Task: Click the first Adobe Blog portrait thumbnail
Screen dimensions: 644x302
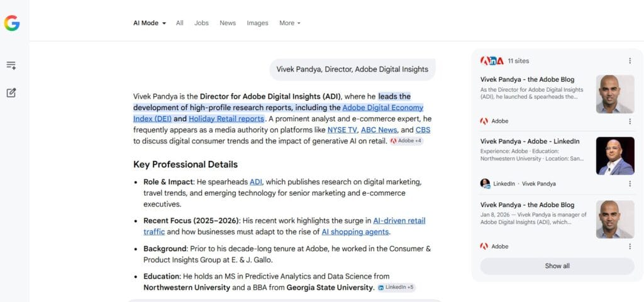Action: tap(615, 94)
